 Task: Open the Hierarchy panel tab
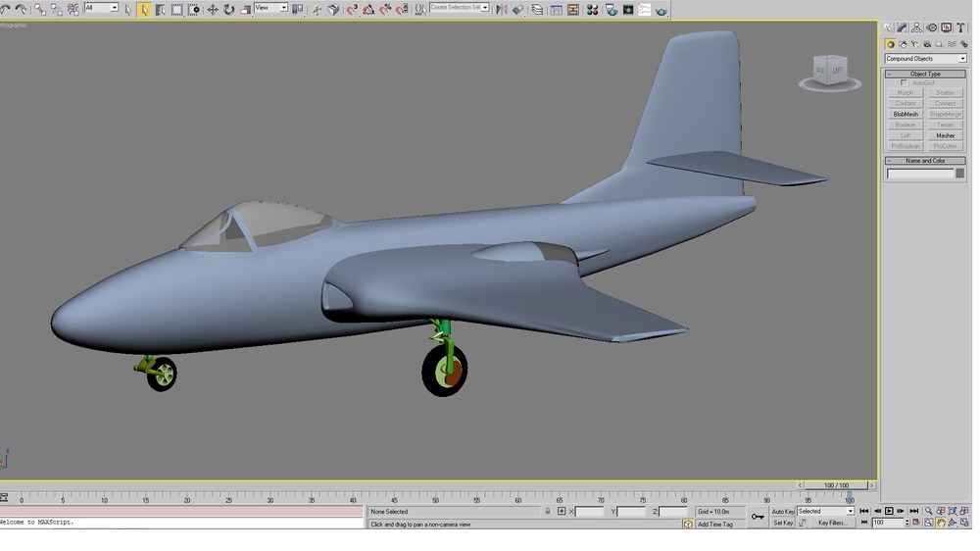[x=917, y=27]
